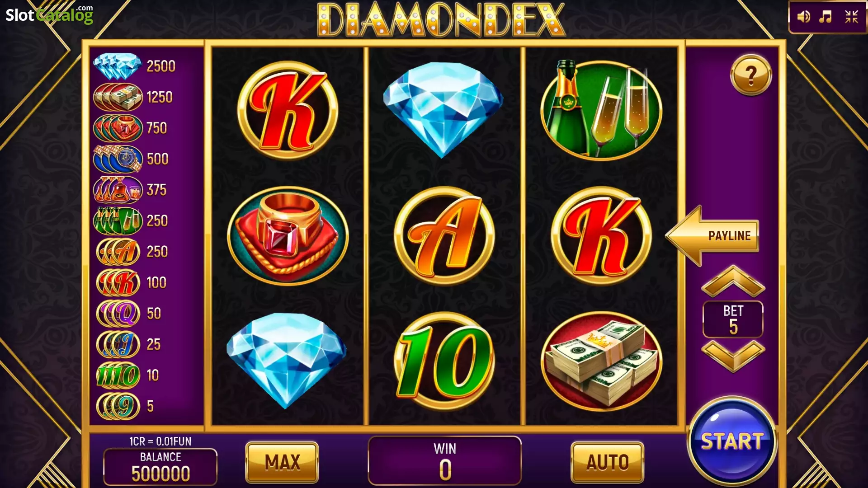This screenshot has width=868, height=488.
Task: Click the MAX bet button
Action: click(282, 462)
